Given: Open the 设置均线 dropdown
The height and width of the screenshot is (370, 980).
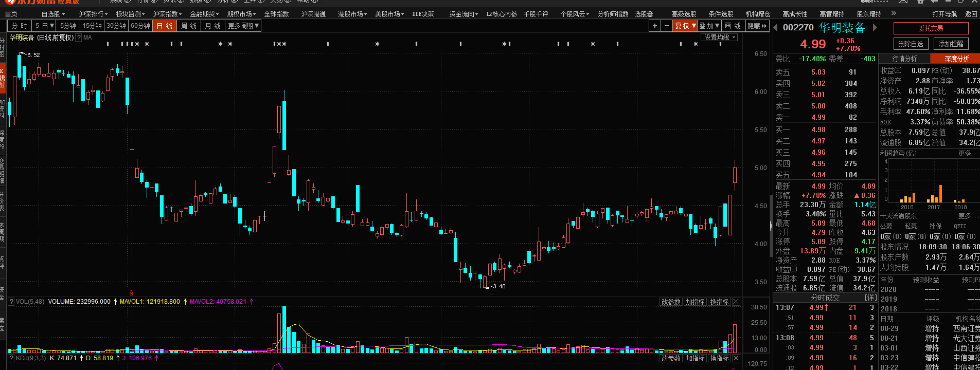Looking at the screenshot, I should [x=720, y=38].
